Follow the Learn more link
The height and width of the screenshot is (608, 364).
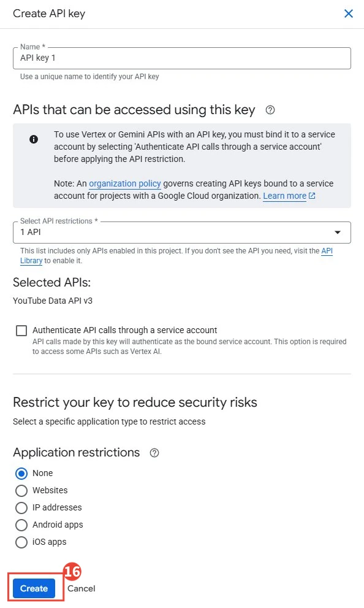pos(284,196)
